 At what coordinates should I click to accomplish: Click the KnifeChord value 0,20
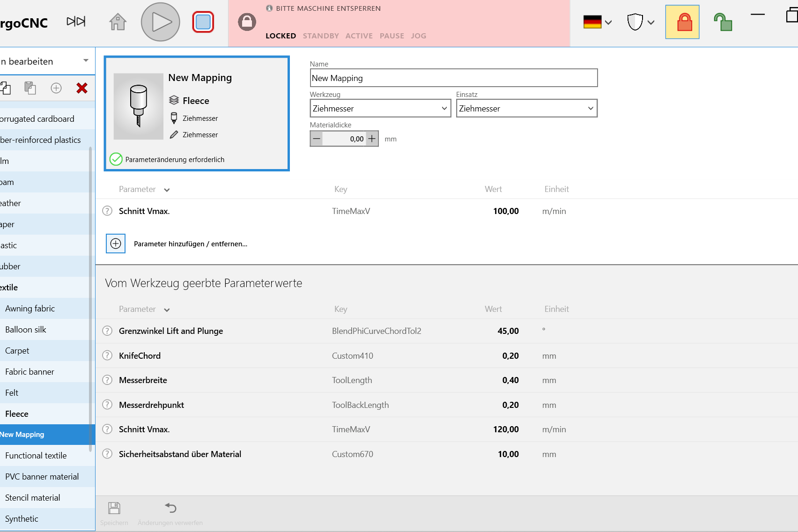pyautogui.click(x=510, y=356)
